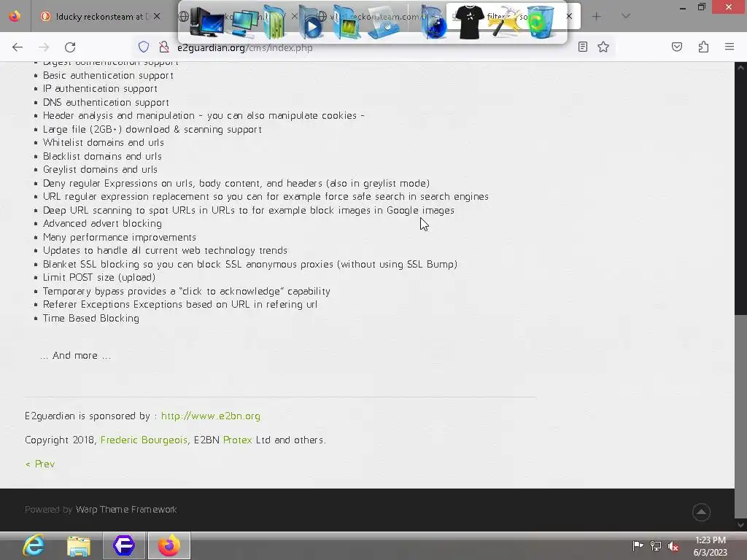Image resolution: width=747 pixels, height=560 pixels.
Task: Expand the list all tabs chevron
Action: click(626, 16)
